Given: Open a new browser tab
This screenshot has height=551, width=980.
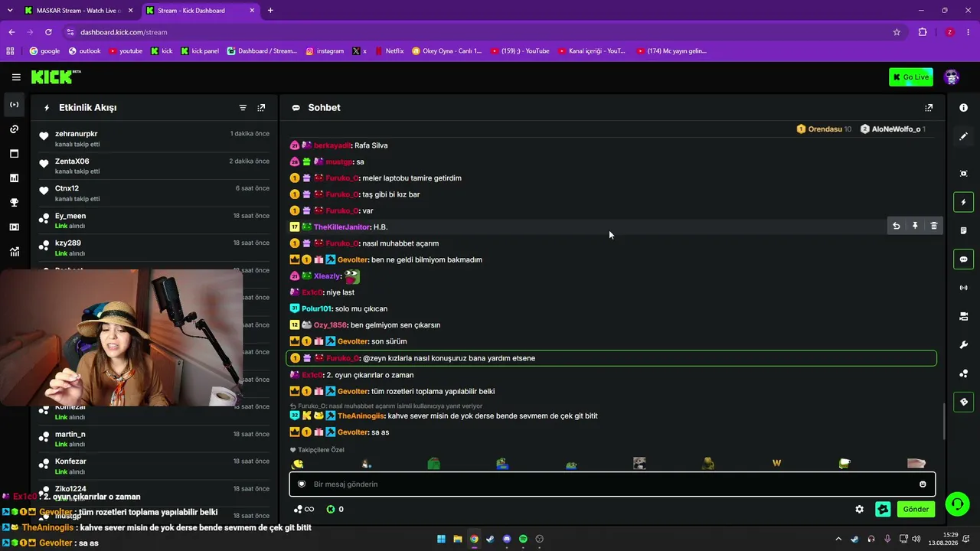Looking at the screenshot, I should tap(270, 11).
